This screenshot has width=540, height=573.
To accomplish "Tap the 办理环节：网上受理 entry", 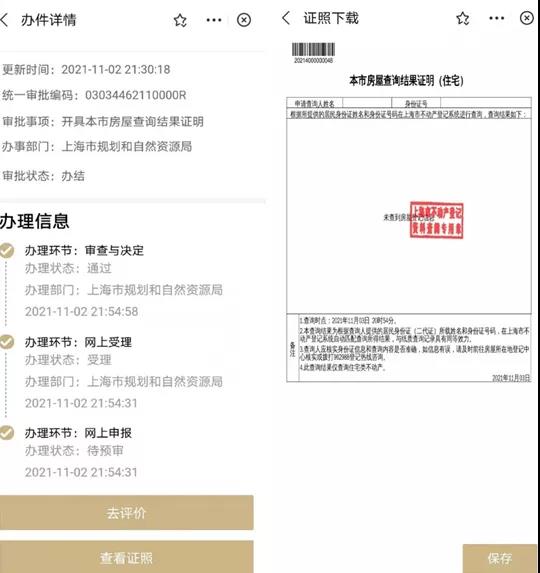I will 78,342.
